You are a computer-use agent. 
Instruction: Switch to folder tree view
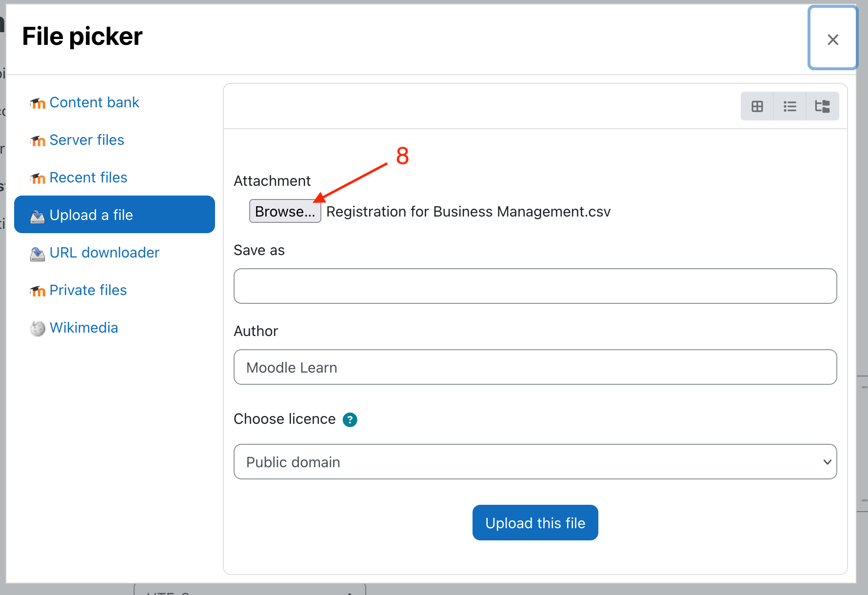[x=822, y=106]
